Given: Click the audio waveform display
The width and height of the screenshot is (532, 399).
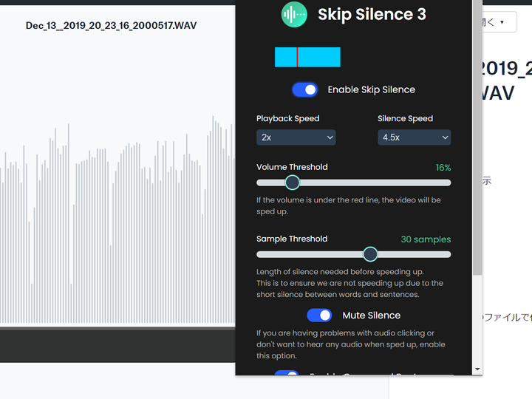Looking at the screenshot, I should tap(117, 219).
